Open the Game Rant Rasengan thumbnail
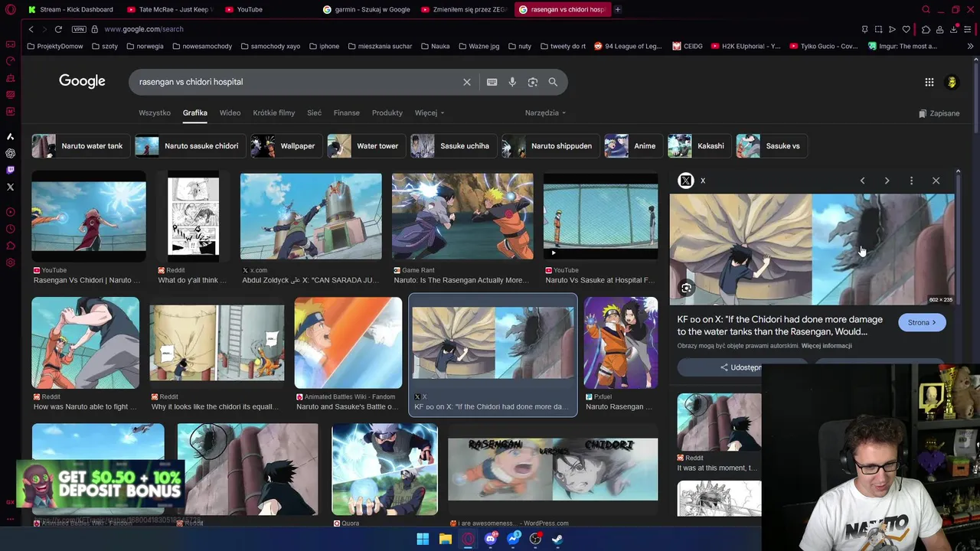The width and height of the screenshot is (980, 551). pos(462,217)
